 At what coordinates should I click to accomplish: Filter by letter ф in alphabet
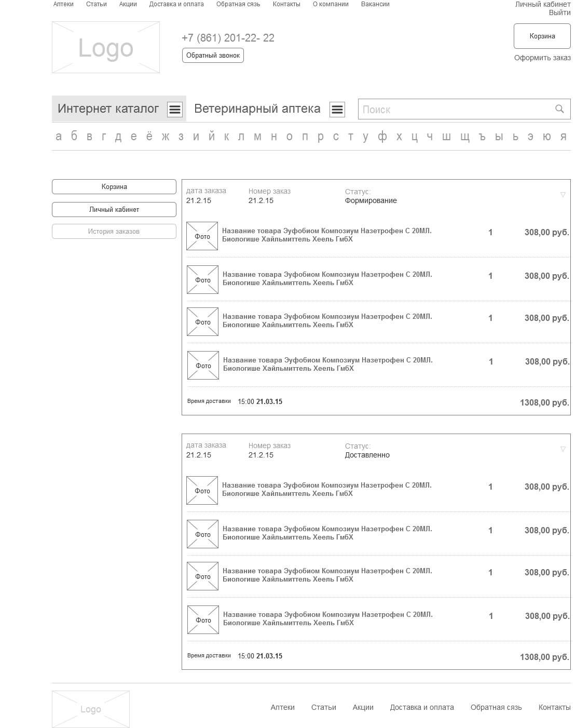(x=382, y=137)
